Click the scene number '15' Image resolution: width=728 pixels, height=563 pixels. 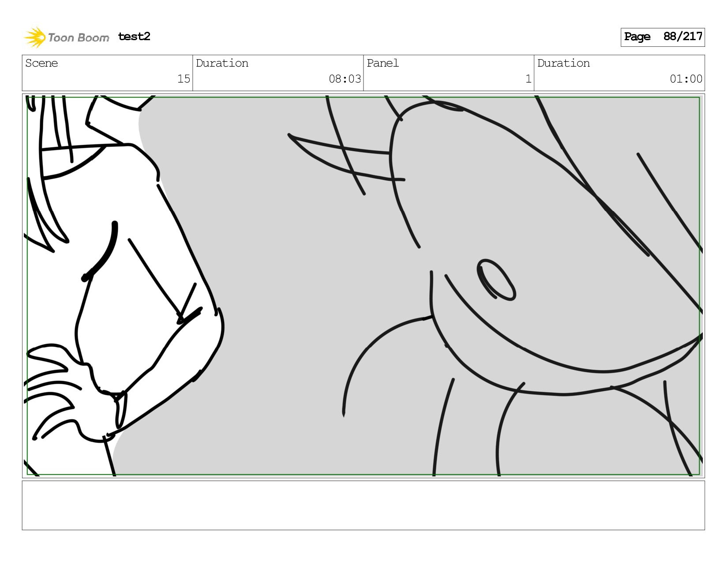[184, 79]
